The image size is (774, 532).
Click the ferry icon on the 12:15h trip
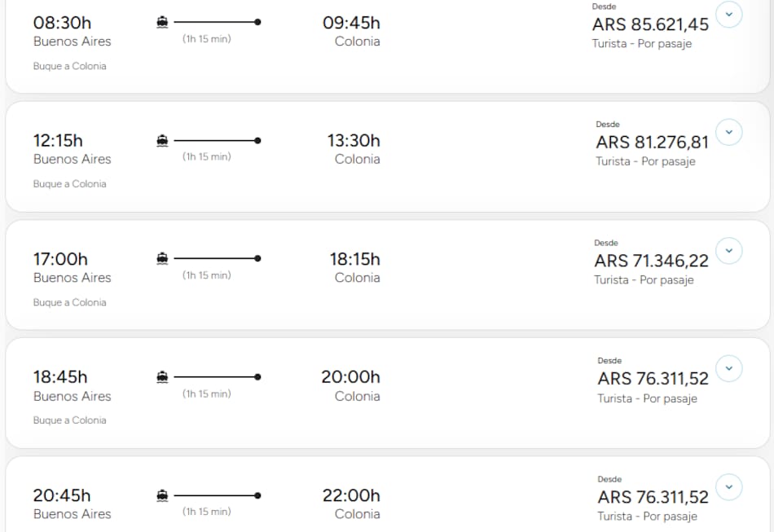(162, 141)
